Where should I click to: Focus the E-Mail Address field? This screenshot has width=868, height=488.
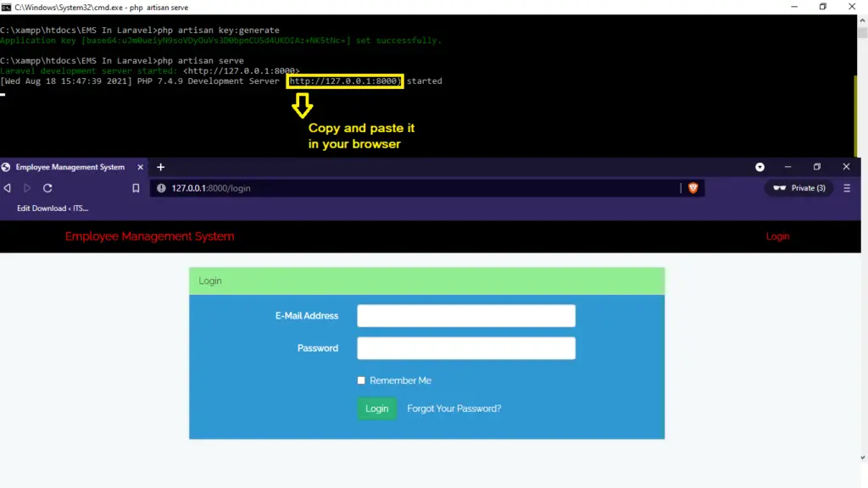pyautogui.click(x=465, y=316)
